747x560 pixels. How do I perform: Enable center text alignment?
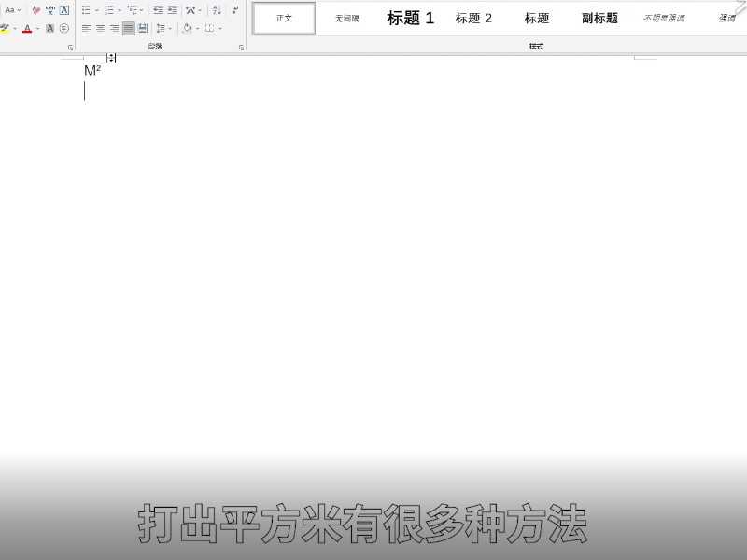101,28
